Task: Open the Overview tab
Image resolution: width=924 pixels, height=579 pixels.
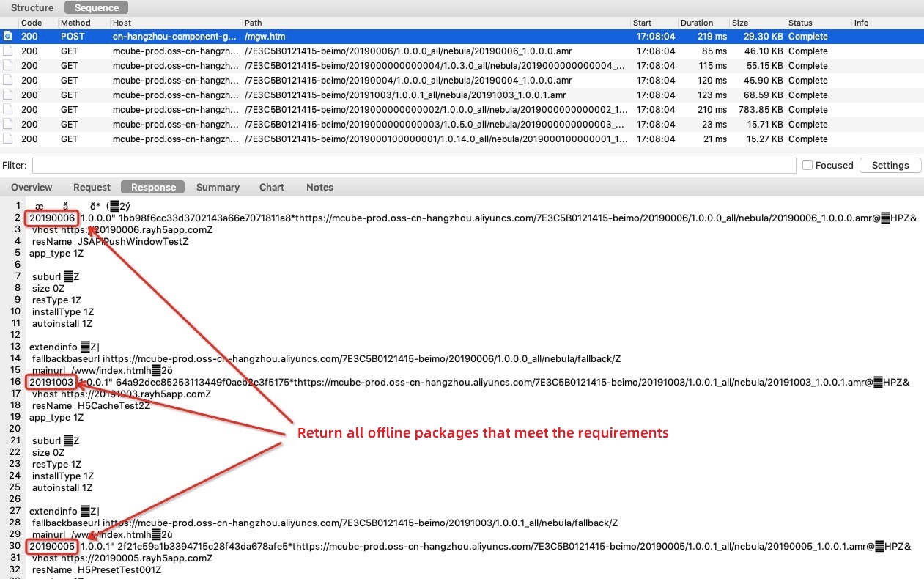Action: tap(32, 187)
